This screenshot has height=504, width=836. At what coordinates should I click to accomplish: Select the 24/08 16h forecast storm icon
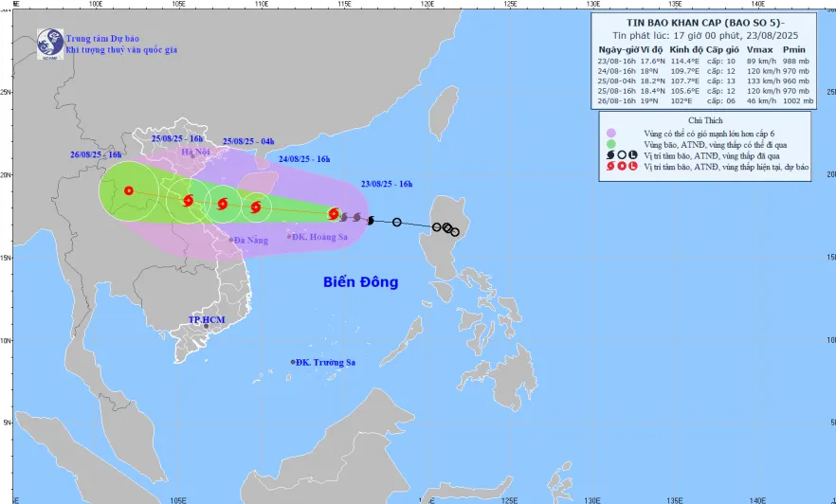(x=256, y=207)
